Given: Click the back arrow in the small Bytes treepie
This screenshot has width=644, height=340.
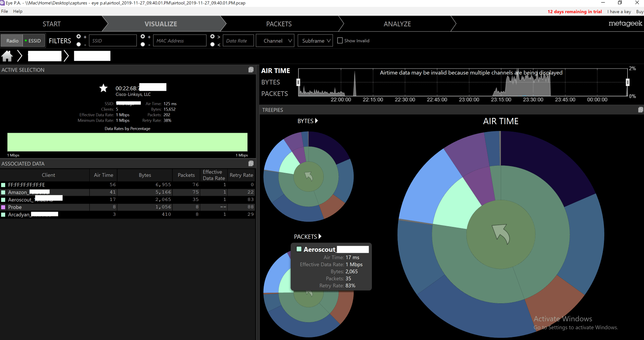Looking at the screenshot, I should click(308, 176).
